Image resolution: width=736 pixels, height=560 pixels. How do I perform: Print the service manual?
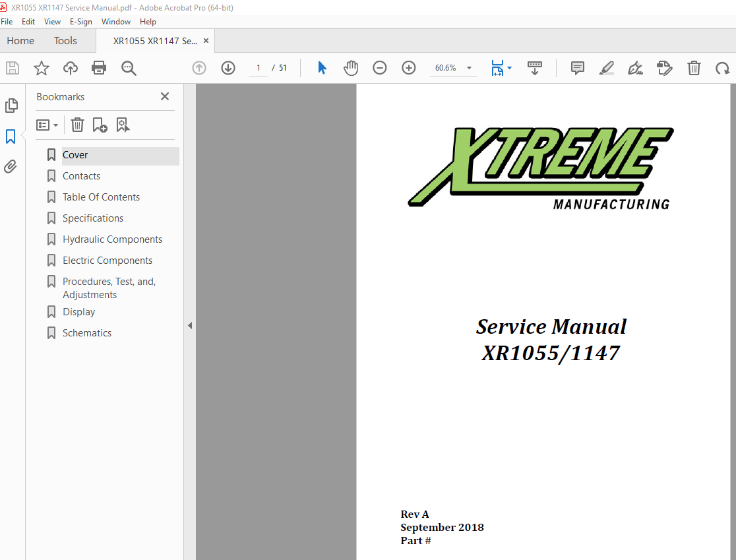pos(98,67)
